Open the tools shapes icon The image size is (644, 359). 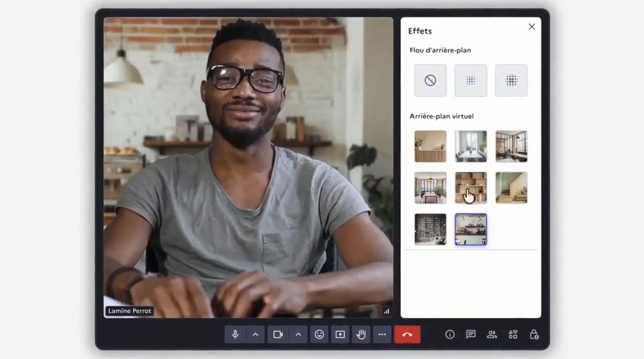pos(513,335)
